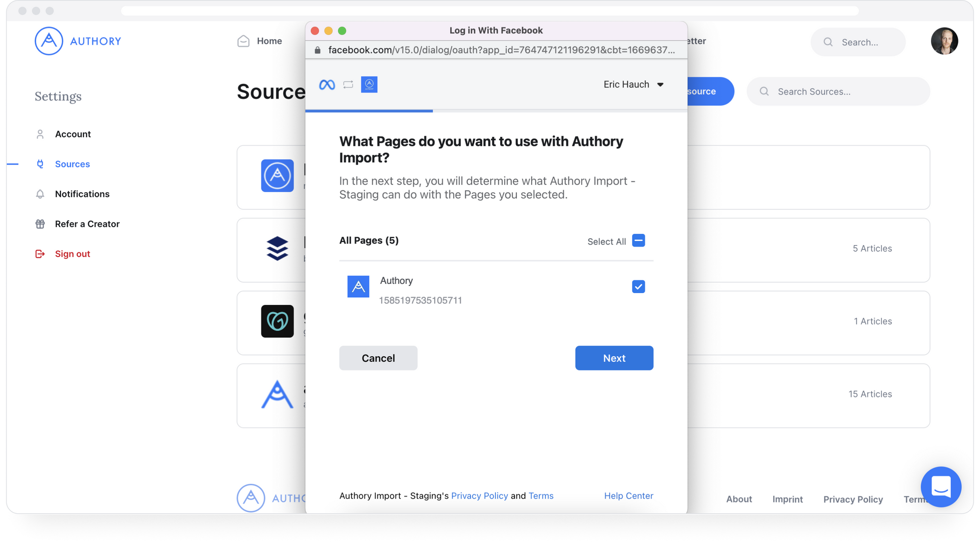
Task: Click the magnifier icon in Search Sources
Action: click(x=764, y=92)
